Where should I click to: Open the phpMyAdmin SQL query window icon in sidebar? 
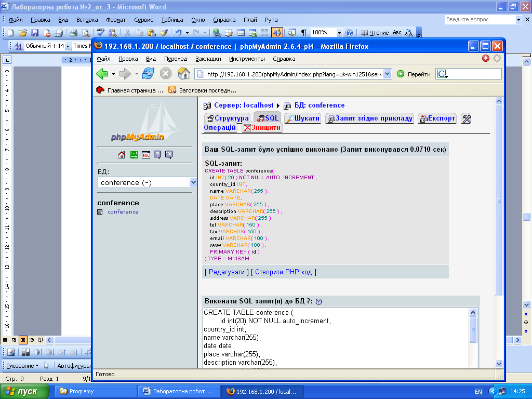coord(146,155)
